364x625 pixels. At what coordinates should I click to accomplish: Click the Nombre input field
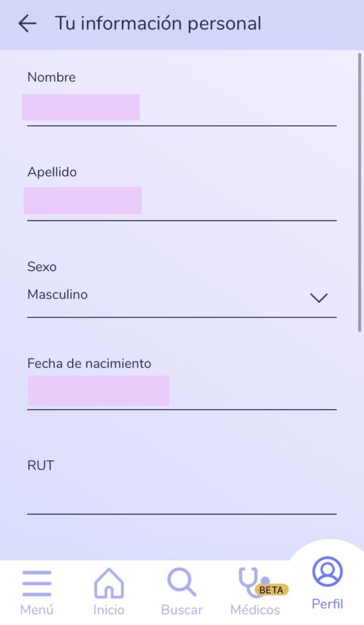tap(182, 108)
